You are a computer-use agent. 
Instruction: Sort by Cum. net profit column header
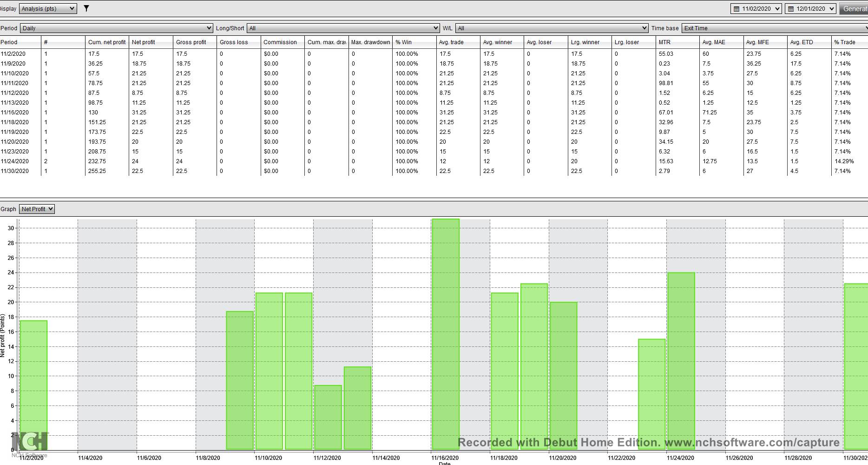(107, 42)
